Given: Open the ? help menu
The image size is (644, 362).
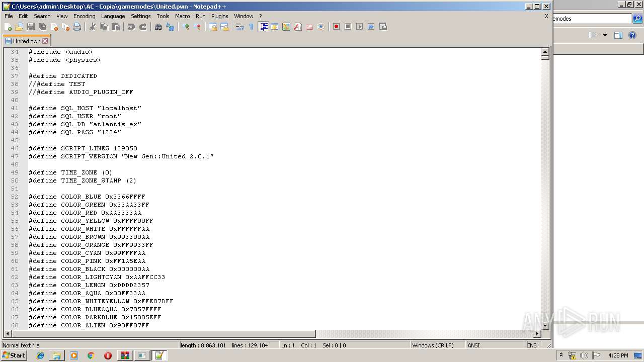Looking at the screenshot, I should pos(260,16).
